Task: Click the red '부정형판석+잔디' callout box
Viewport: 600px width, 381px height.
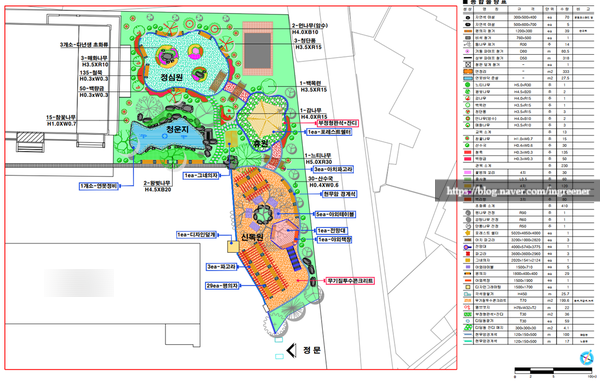Action: click(337, 123)
